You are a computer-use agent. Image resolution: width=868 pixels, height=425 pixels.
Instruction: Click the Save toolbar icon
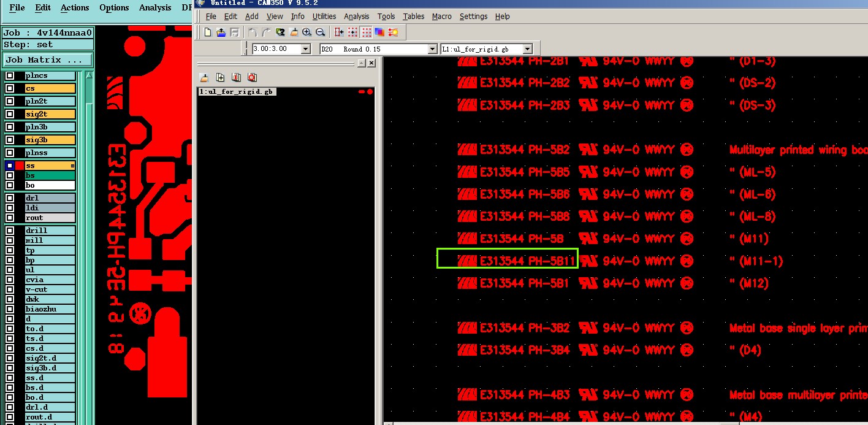(x=234, y=32)
